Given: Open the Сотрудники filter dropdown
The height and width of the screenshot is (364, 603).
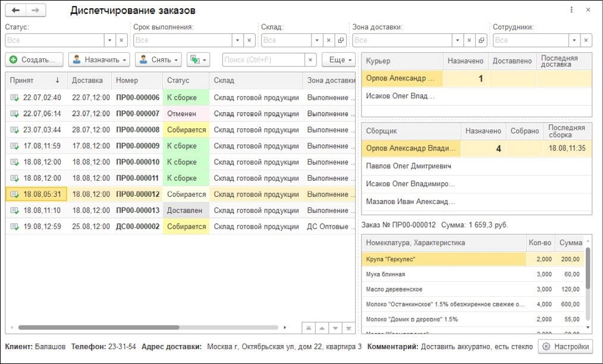Looking at the screenshot, I should [x=574, y=40].
